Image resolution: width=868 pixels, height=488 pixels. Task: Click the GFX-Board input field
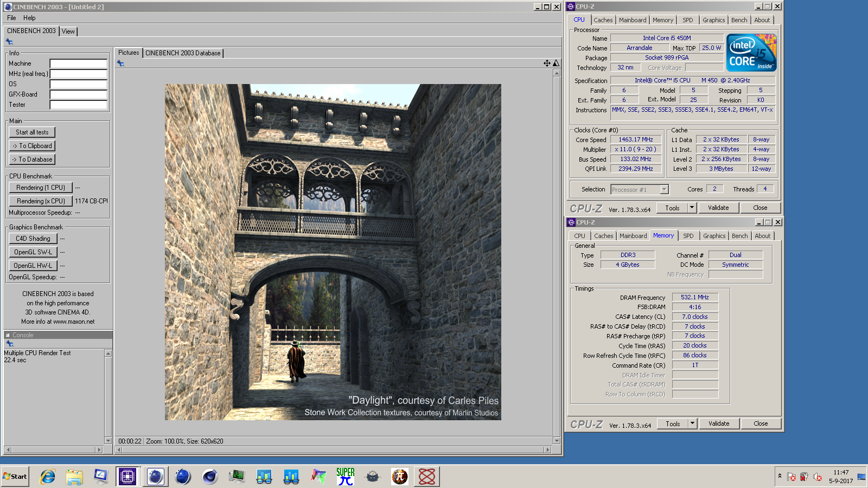click(x=79, y=94)
